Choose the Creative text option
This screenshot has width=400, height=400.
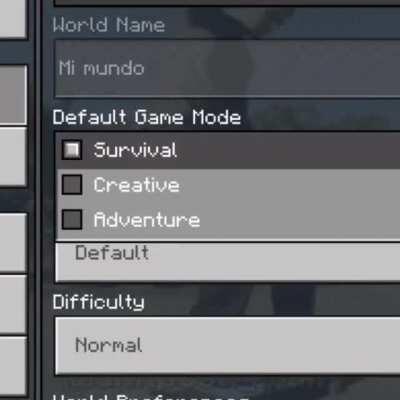click(x=136, y=185)
